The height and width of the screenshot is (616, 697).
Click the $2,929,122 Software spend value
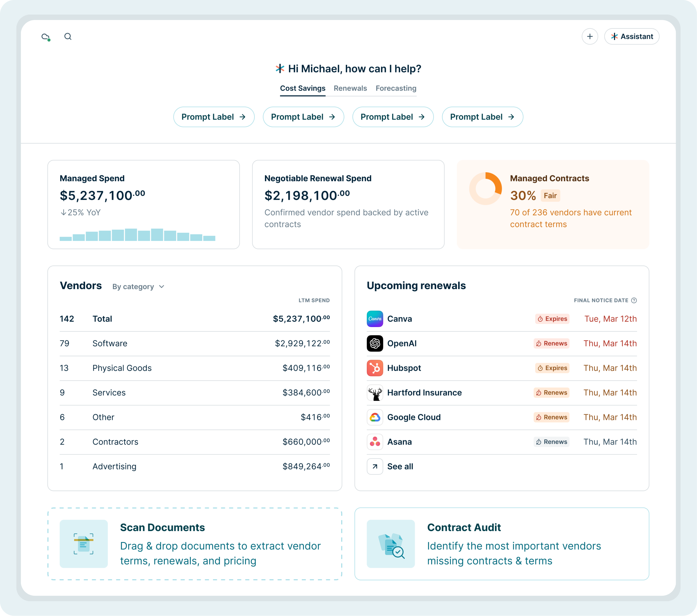pos(302,343)
